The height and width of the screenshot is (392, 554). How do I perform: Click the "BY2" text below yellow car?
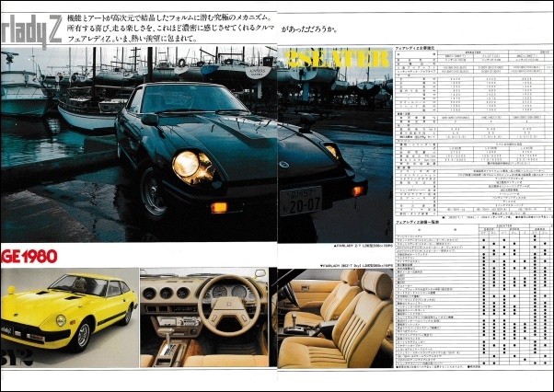pos(17,358)
